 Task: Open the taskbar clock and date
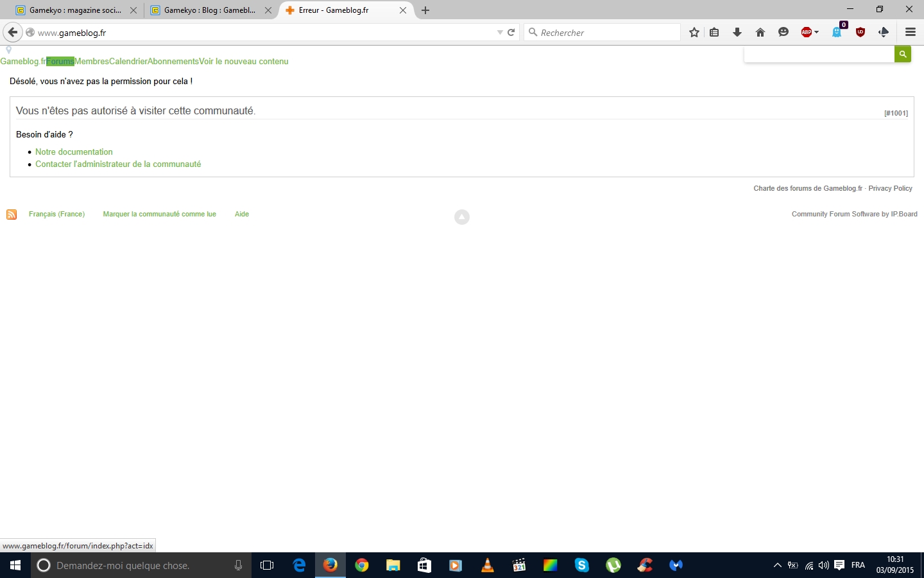tap(895, 565)
